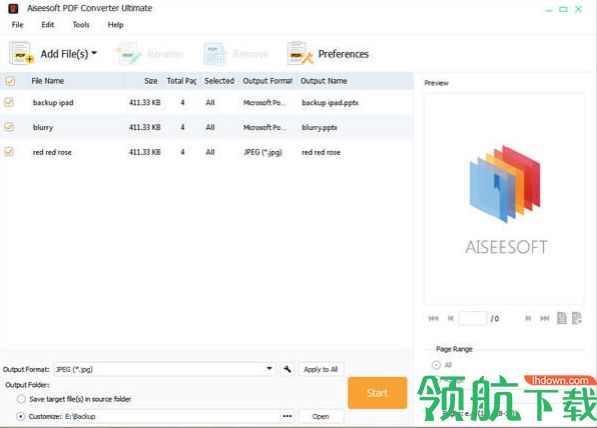597x428 pixels.
Task: Browse output folder with the ellipsis button
Action: [287, 416]
